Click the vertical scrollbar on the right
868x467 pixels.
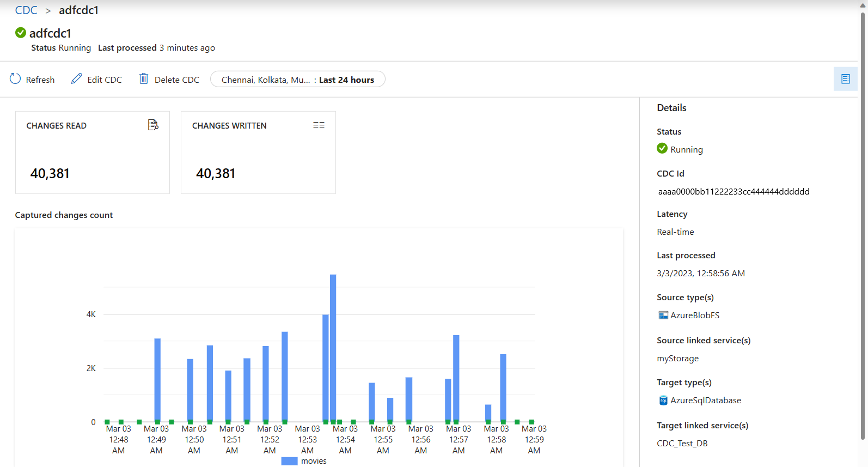tap(863, 218)
